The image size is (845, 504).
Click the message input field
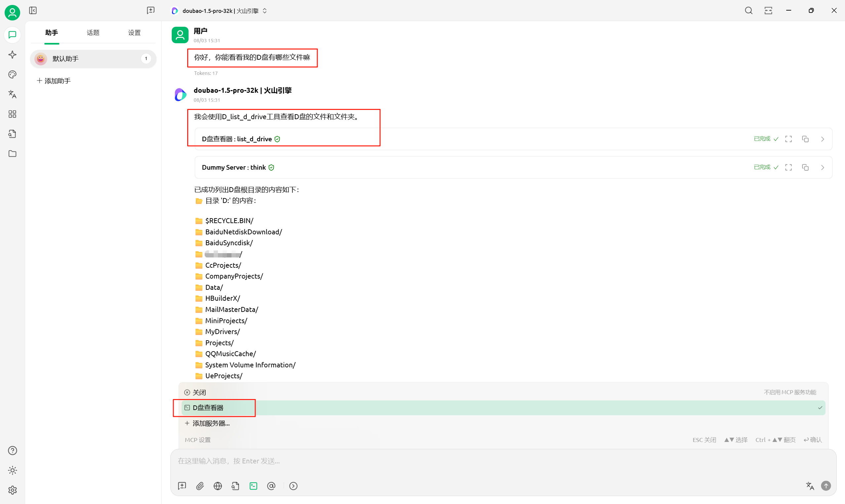point(503,461)
